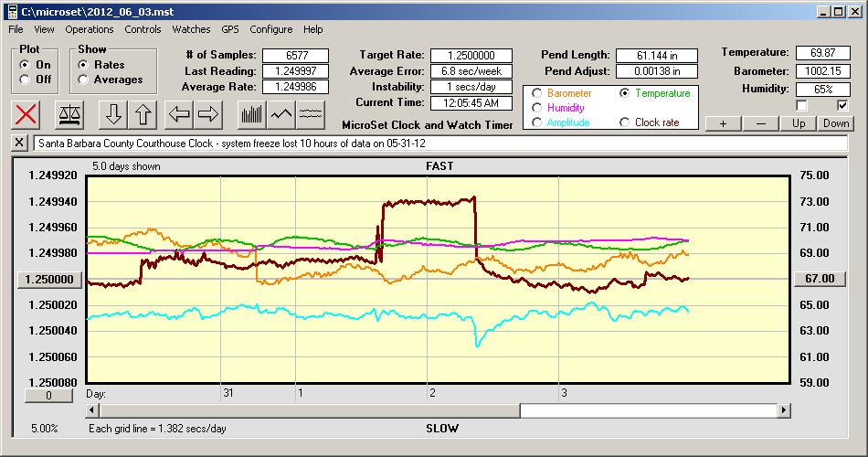
Task: Select the vertical bar graph display icon
Action: click(x=251, y=114)
